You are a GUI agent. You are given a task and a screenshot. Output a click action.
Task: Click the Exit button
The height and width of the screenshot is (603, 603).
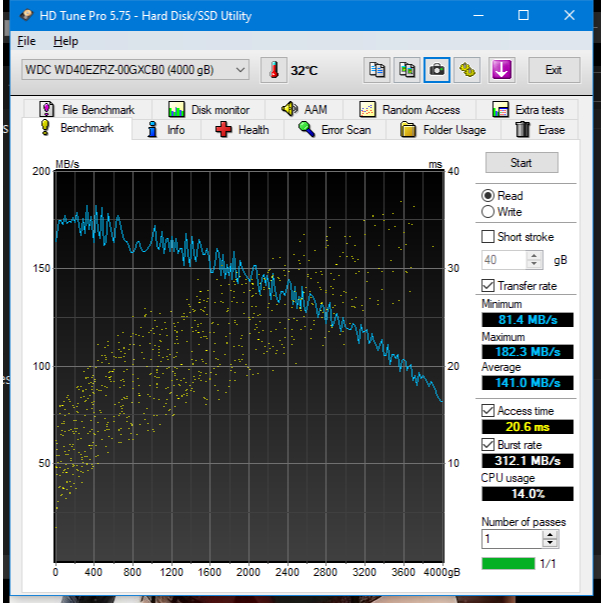pyautogui.click(x=553, y=69)
